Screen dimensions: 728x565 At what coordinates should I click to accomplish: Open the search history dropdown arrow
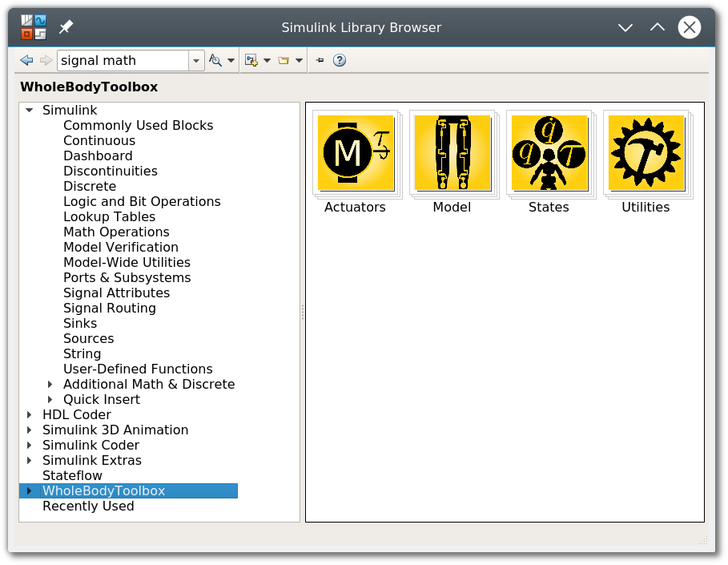(196, 61)
